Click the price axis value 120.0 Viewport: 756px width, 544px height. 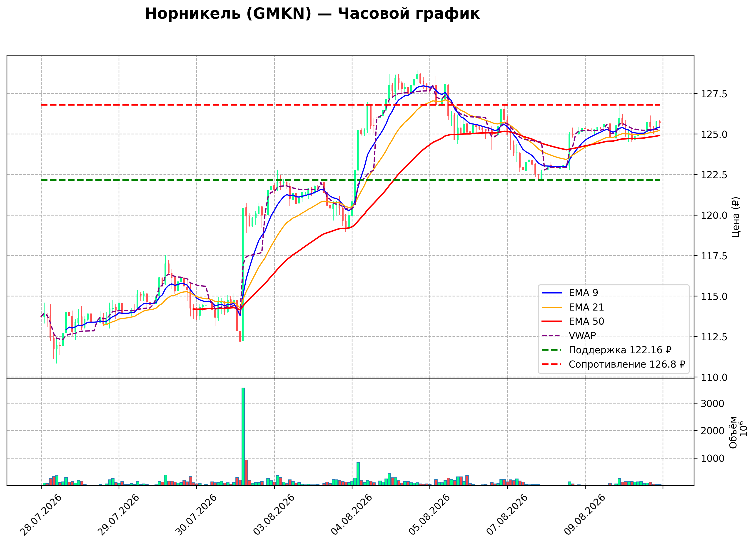click(x=714, y=216)
